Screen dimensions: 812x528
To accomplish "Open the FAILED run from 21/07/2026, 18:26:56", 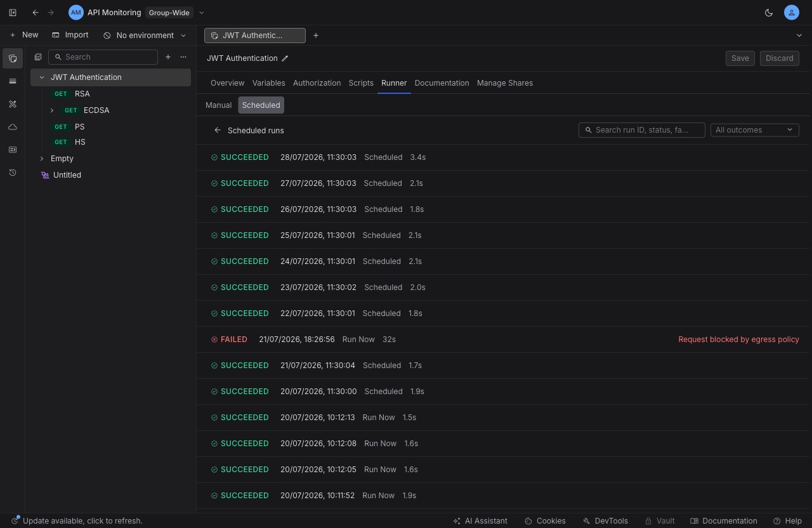I will point(504,340).
